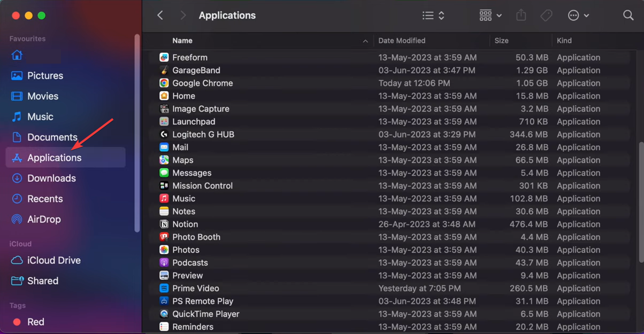Sort by the Kind column header
This screenshot has height=334, width=644.
click(564, 41)
